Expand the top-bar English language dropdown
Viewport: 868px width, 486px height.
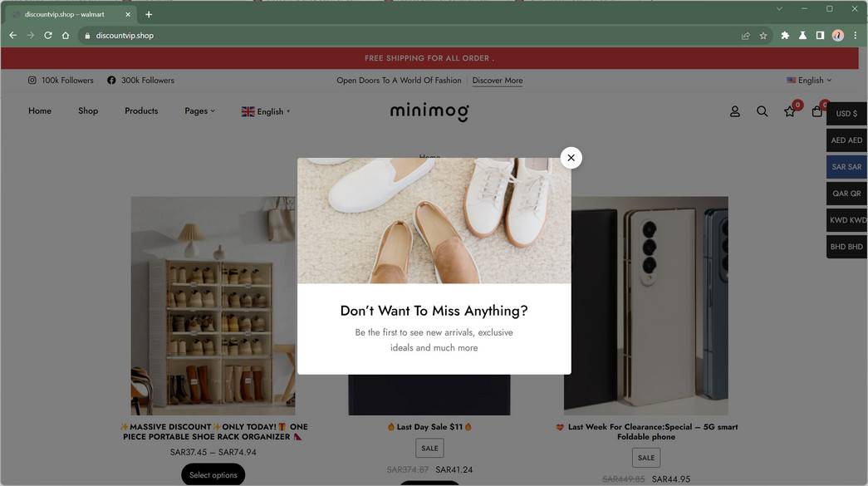[x=809, y=81]
